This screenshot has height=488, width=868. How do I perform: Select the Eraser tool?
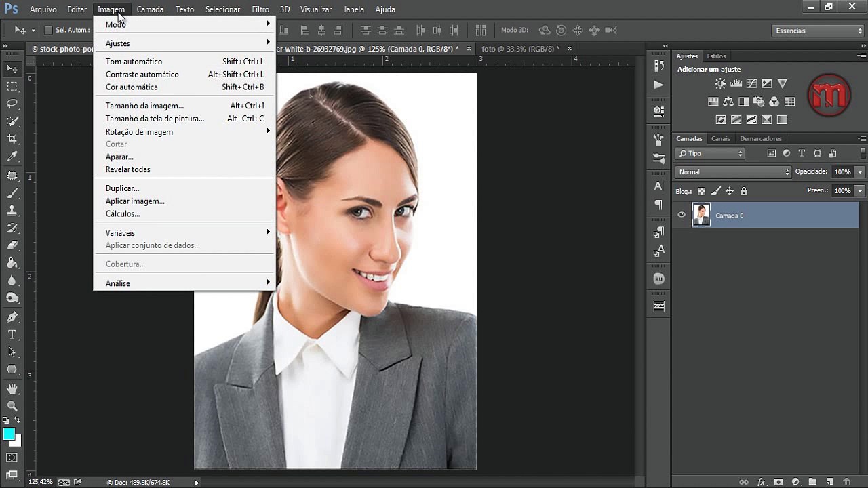(x=12, y=246)
